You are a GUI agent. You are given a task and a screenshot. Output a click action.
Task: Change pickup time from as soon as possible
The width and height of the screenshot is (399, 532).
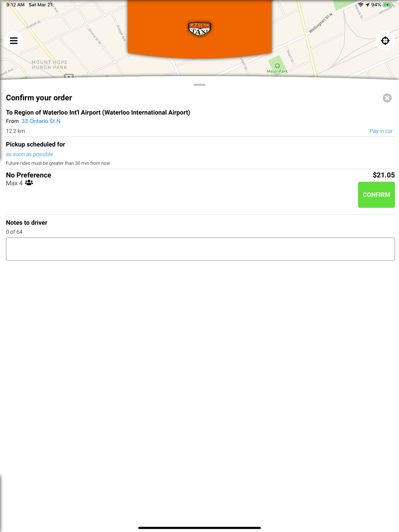[30, 154]
